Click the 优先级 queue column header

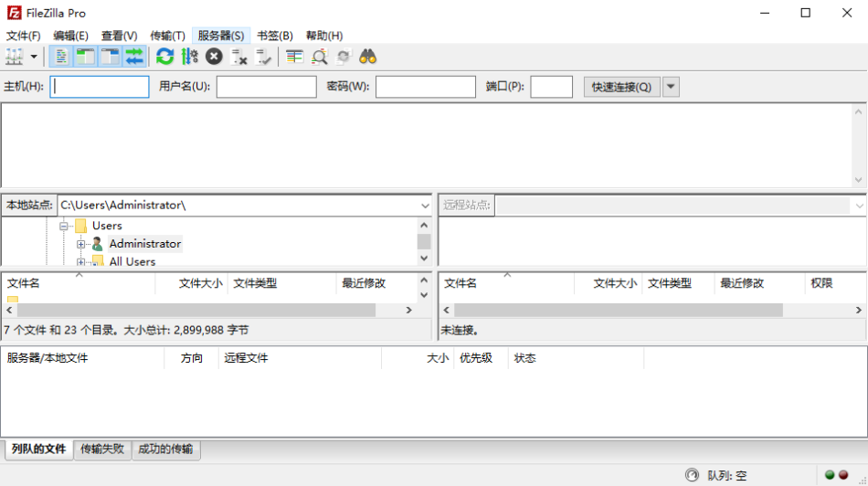pos(481,358)
